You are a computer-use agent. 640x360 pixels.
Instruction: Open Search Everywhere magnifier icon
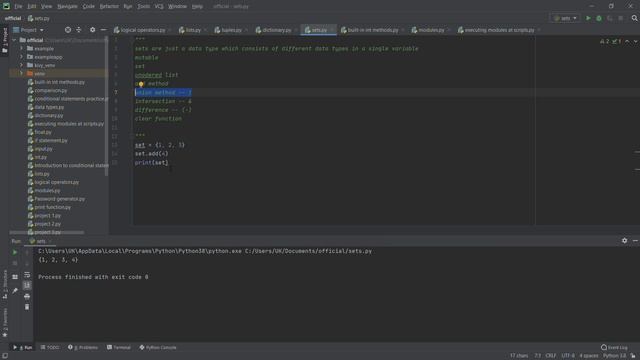(x=634, y=18)
